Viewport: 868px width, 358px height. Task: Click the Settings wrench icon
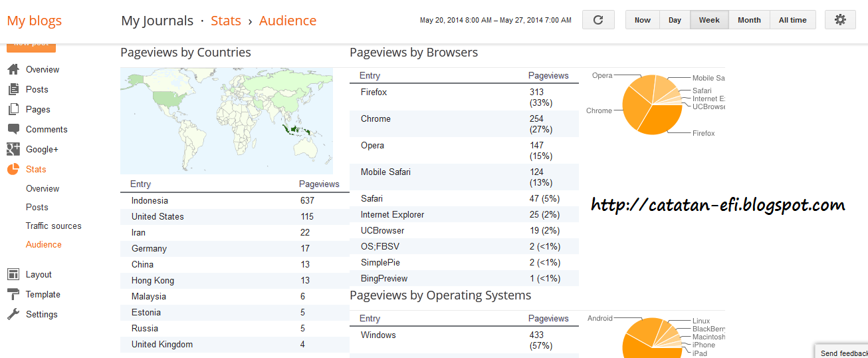(13, 314)
